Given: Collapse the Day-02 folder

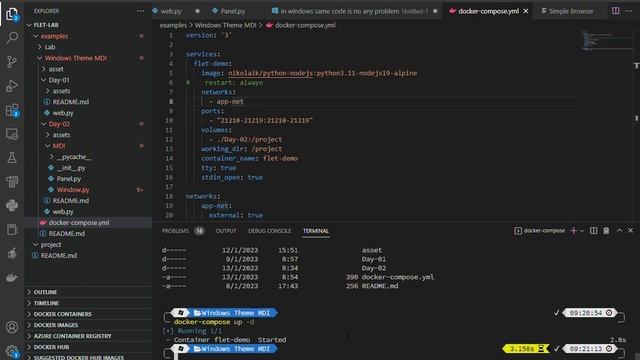Looking at the screenshot, I should tap(59, 124).
